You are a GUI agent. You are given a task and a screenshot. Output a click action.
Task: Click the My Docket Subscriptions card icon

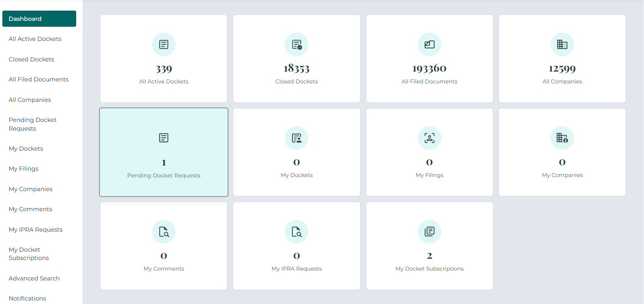point(429,232)
